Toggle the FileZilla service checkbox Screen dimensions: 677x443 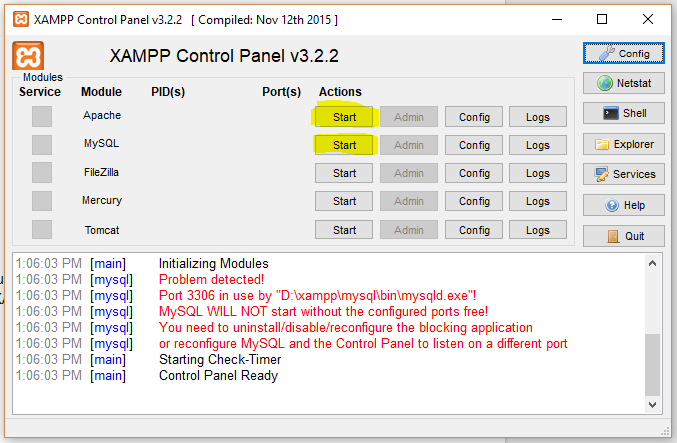coord(42,173)
